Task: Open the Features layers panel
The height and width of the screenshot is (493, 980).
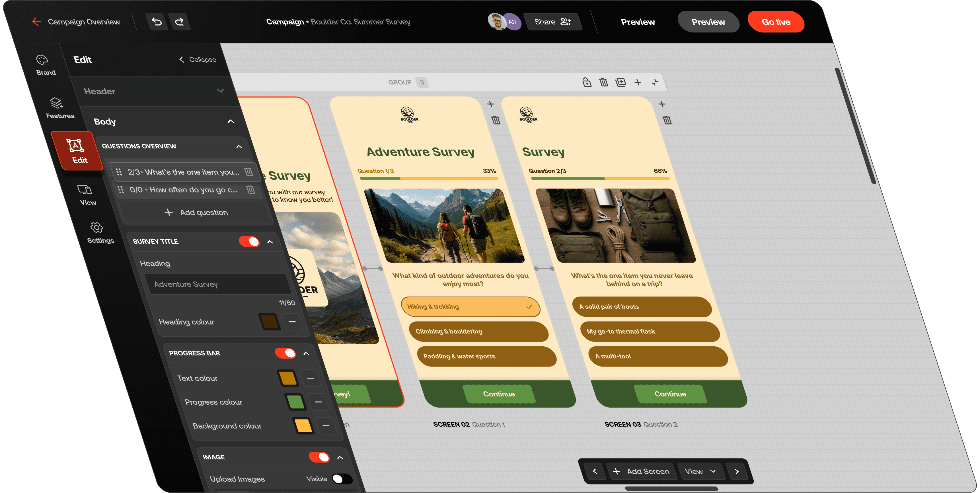Action: point(58,108)
